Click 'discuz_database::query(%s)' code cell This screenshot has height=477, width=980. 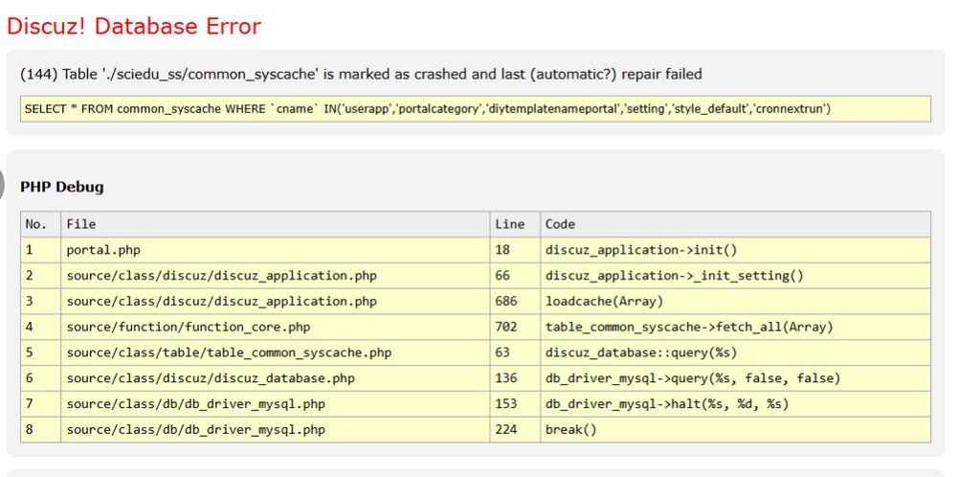pos(736,352)
